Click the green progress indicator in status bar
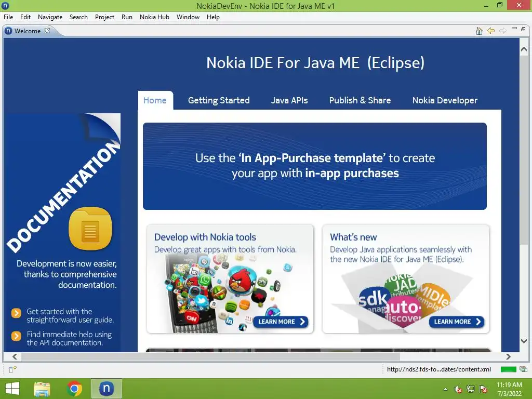The width and height of the screenshot is (532, 399). click(x=508, y=369)
